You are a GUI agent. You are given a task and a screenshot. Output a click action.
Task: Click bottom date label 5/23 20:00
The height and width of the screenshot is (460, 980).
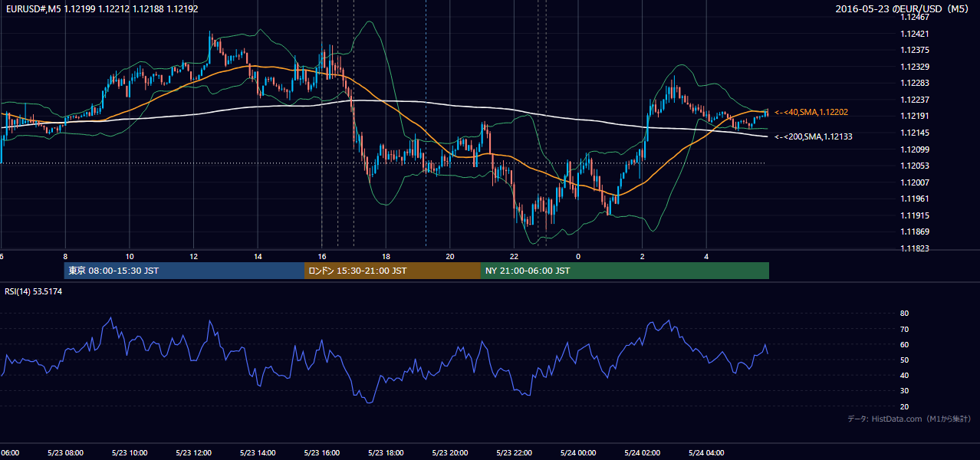pyautogui.click(x=450, y=453)
